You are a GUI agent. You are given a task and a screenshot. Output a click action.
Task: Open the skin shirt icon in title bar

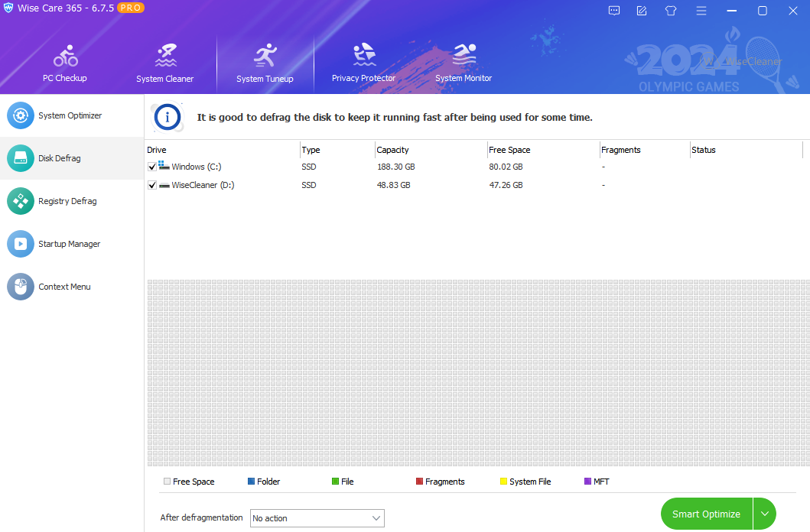[x=671, y=11]
